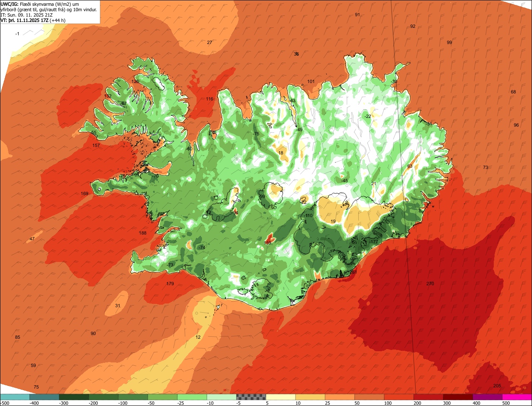Select the '31' value off the southwest
The height and width of the screenshot is (406, 532).
pos(118,306)
